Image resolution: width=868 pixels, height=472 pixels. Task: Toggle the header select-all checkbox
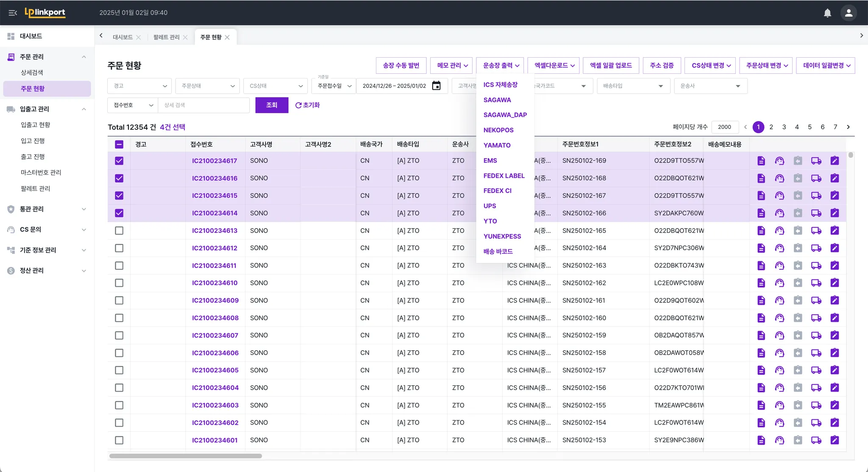(x=119, y=144)
